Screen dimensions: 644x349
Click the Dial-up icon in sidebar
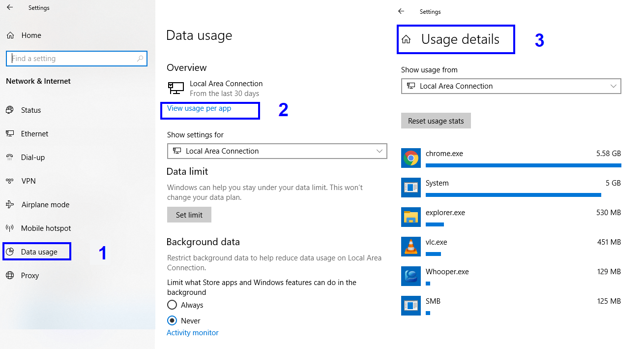[10, 157]
